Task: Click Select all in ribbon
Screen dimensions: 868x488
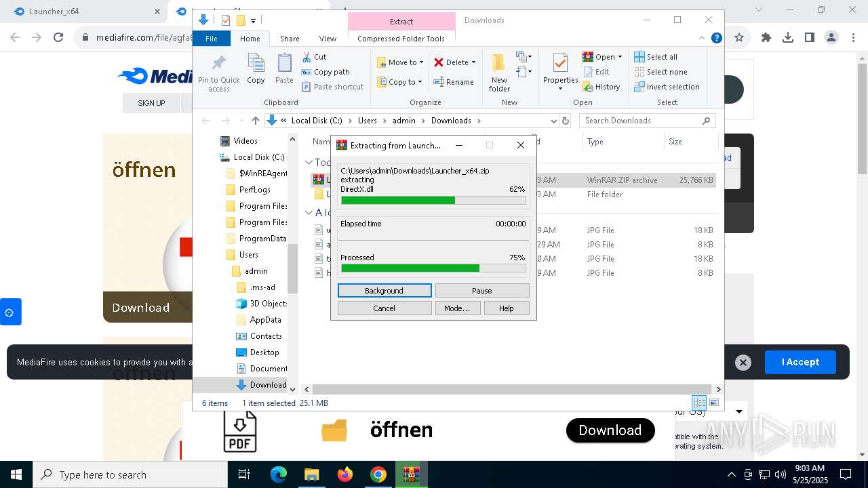Action: pyautogui.click(x=656, y=57)
